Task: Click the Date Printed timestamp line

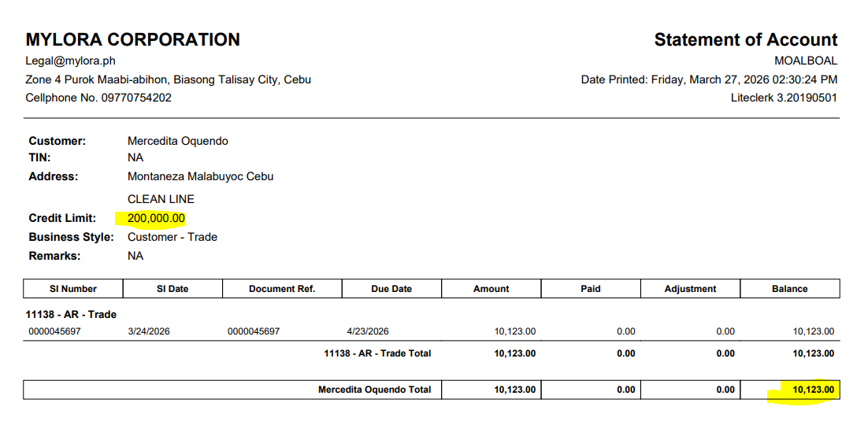Action: tap(709, 79)
